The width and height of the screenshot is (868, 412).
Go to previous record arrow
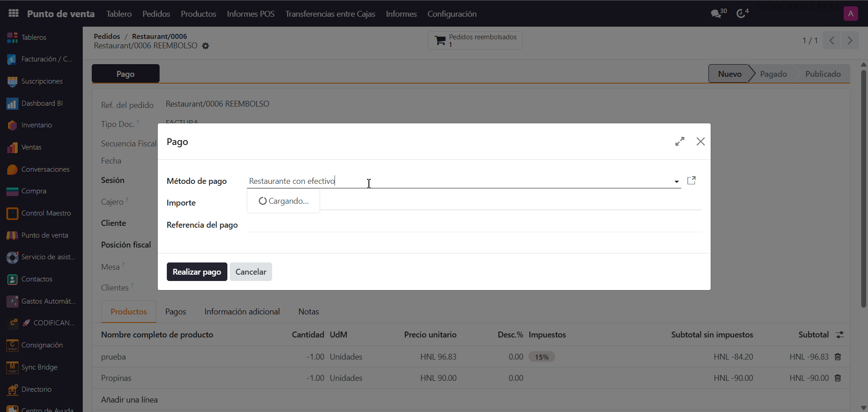832,41
